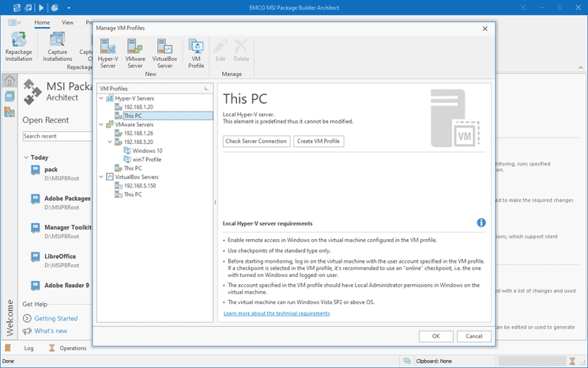Open the Operations tab at bottom
This screenshot has height=368, width=588.
click(x=73, y=348)
